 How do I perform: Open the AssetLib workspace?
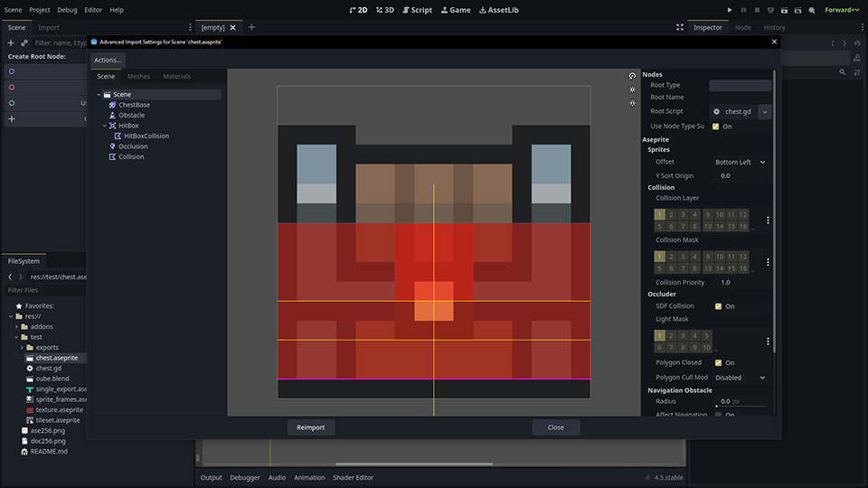pos(499,10)
